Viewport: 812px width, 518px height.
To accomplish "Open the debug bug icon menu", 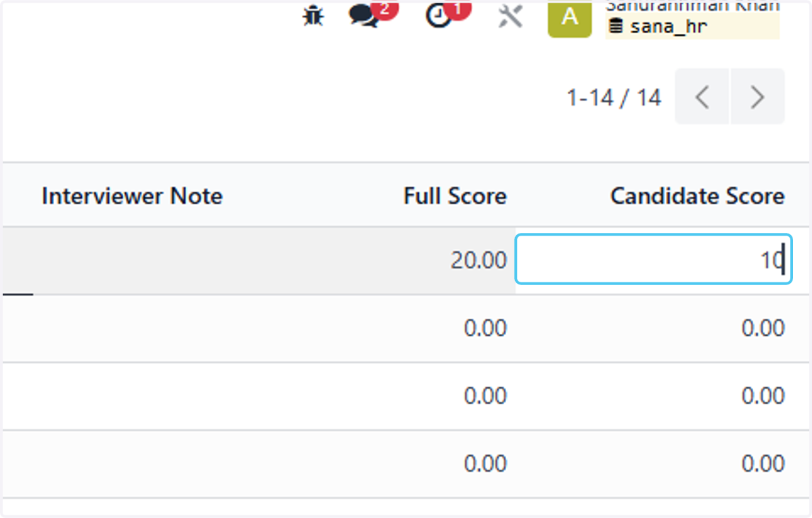I will (x=313, y=16).
